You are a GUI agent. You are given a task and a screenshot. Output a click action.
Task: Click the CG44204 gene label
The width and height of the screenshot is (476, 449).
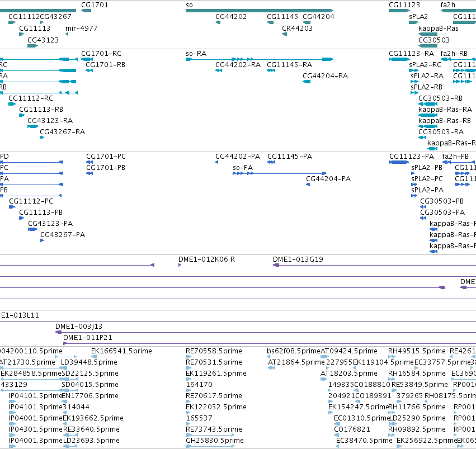tap(318, 17)
